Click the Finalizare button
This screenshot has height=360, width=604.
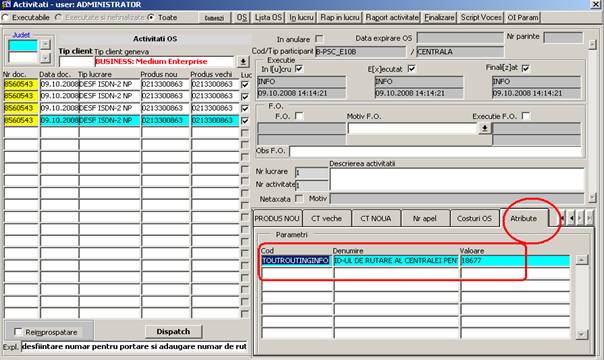[x=440, y=18]
